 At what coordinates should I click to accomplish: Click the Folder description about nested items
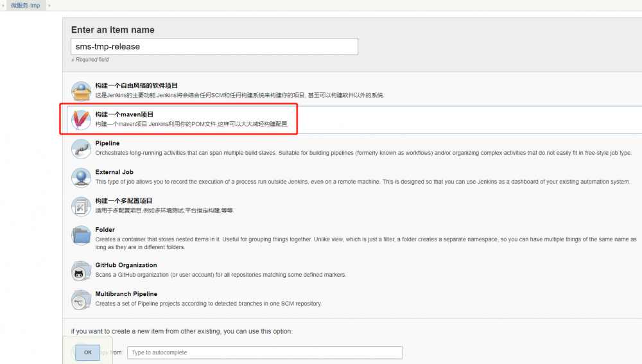pos(366,243)
